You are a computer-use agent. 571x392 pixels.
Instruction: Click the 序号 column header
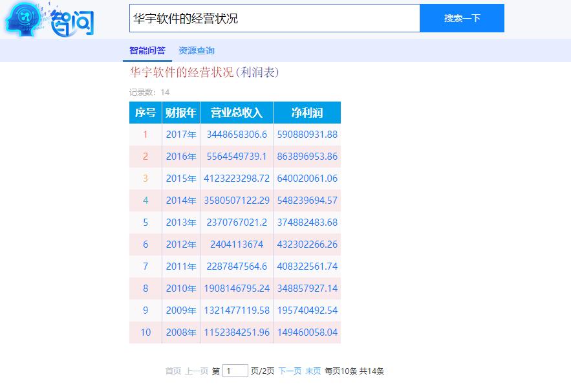145,112
